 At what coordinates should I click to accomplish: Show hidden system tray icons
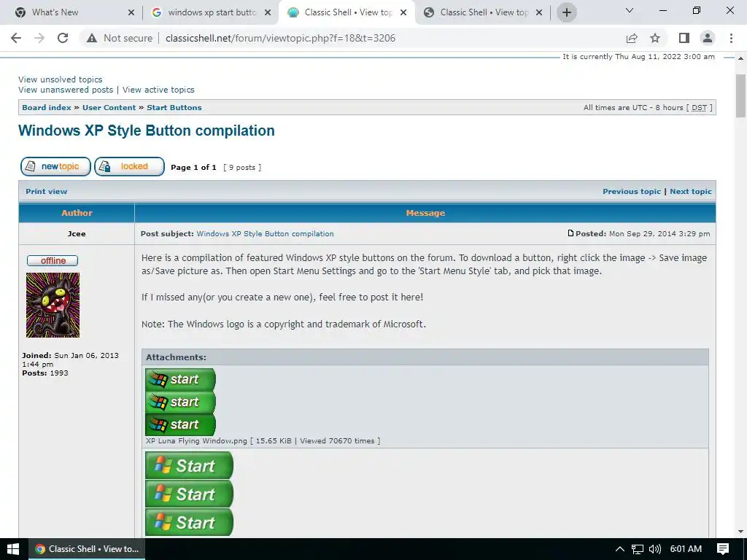[x=620, y=549]
